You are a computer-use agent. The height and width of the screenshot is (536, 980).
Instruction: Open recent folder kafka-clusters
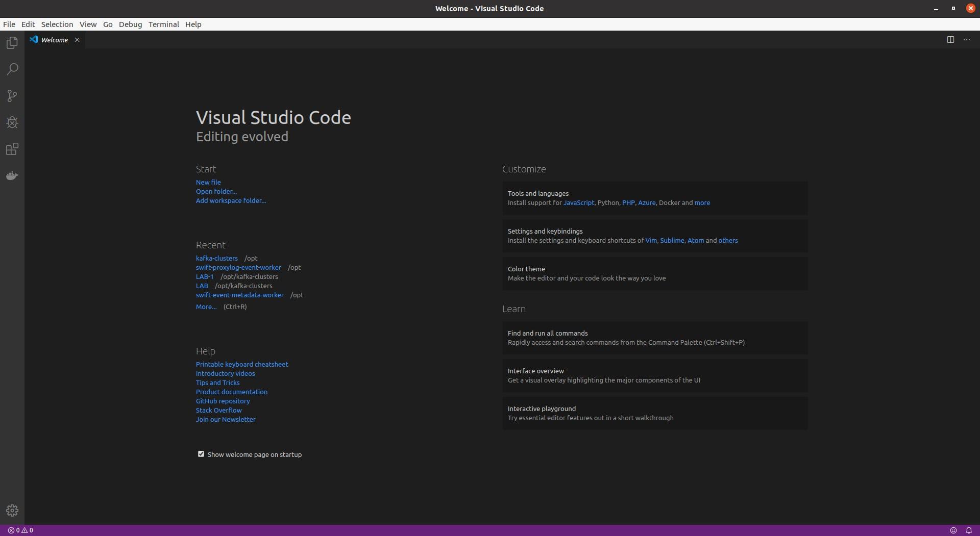pos(216,259)
